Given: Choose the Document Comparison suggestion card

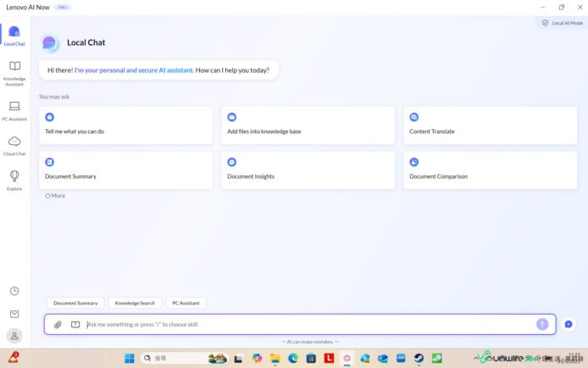Looking at the screenshot, I should pos(490,170).
